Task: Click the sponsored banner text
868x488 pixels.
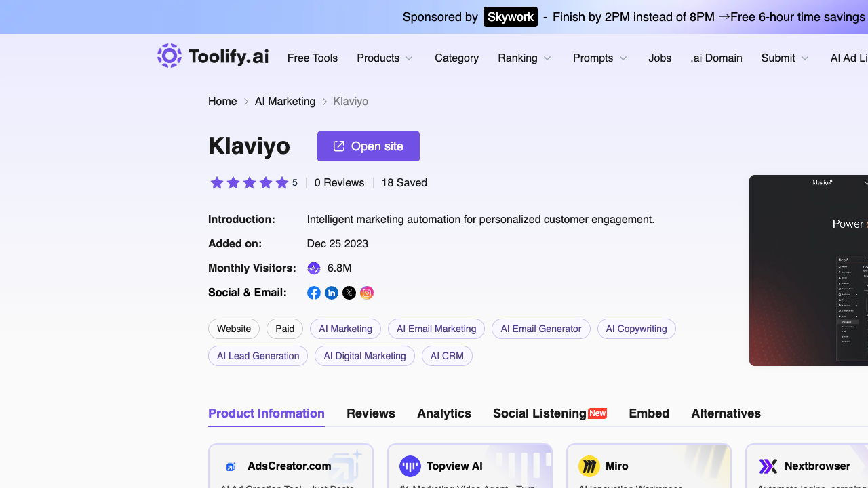Action: click(x=633, y=17)
